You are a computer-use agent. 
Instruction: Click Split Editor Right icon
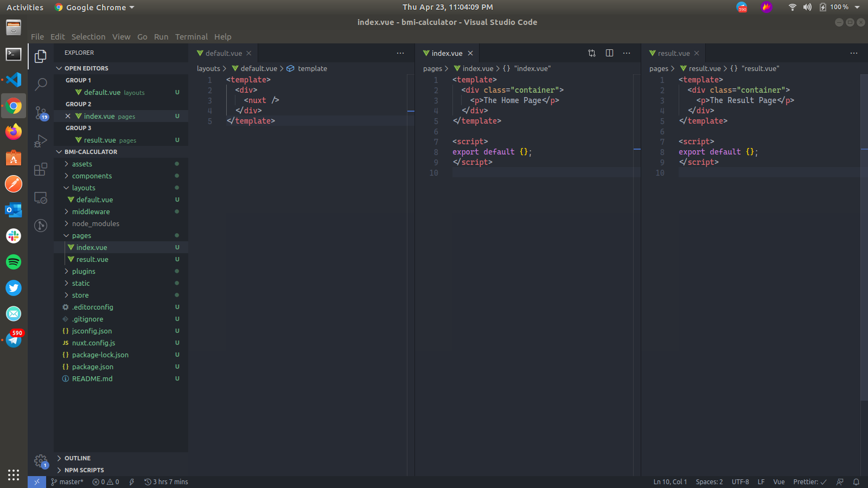click(609, 53)
